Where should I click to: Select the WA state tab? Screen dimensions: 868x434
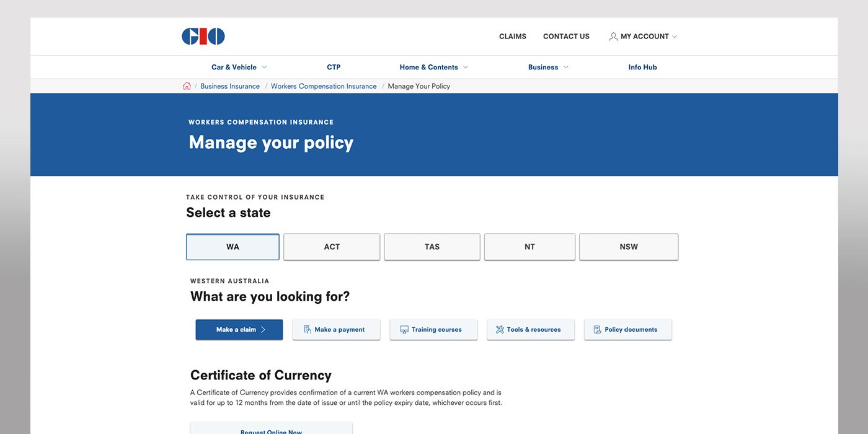coord(232,247)
